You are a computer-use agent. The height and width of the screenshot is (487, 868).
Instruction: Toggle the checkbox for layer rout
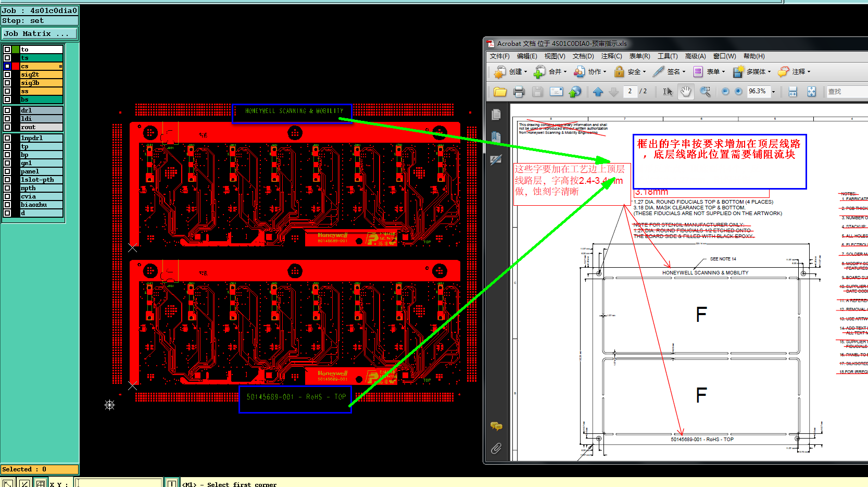[x=7, y=127]
